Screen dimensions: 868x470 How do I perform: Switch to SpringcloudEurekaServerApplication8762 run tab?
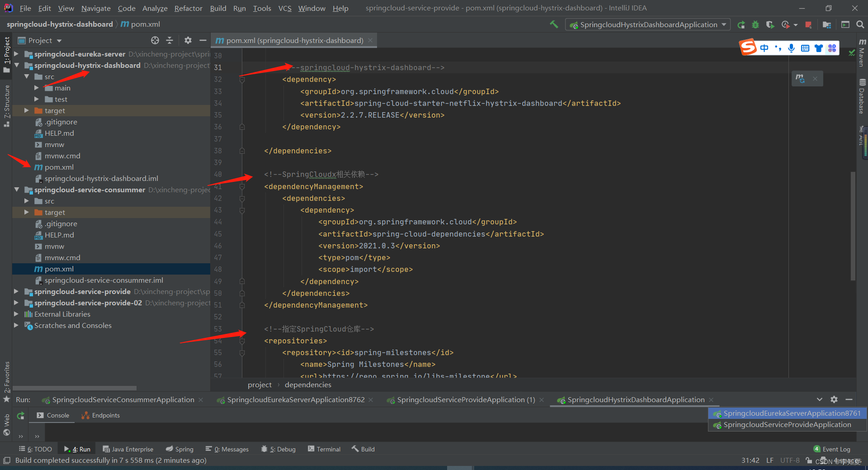click(x=295, y=400)
